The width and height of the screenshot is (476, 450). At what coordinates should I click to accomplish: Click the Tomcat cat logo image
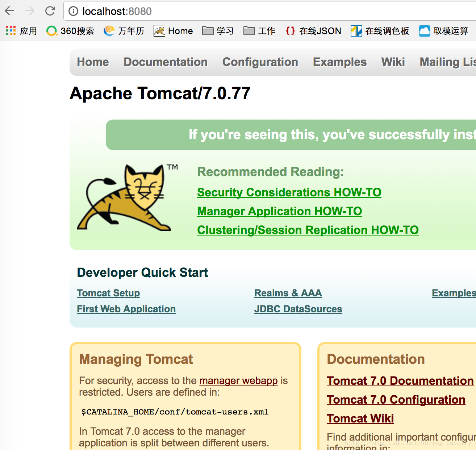pyautogui.click(x=127, y=197)
